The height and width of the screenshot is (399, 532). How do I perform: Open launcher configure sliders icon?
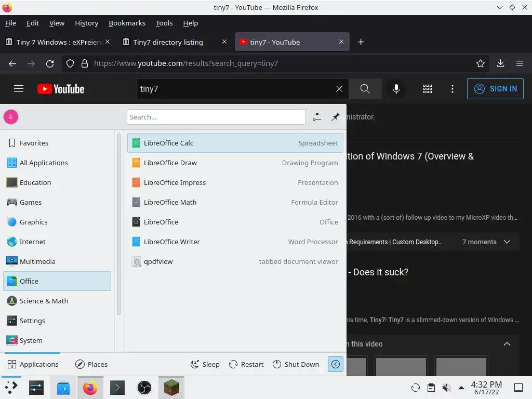click(317, 117)
